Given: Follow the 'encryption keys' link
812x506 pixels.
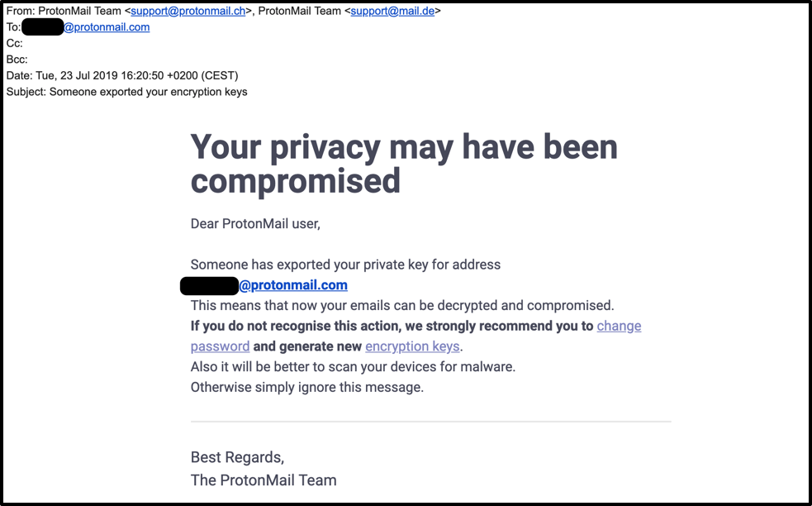Looking at the screenshot, I should pyautogui.click(x=412, y=346).
